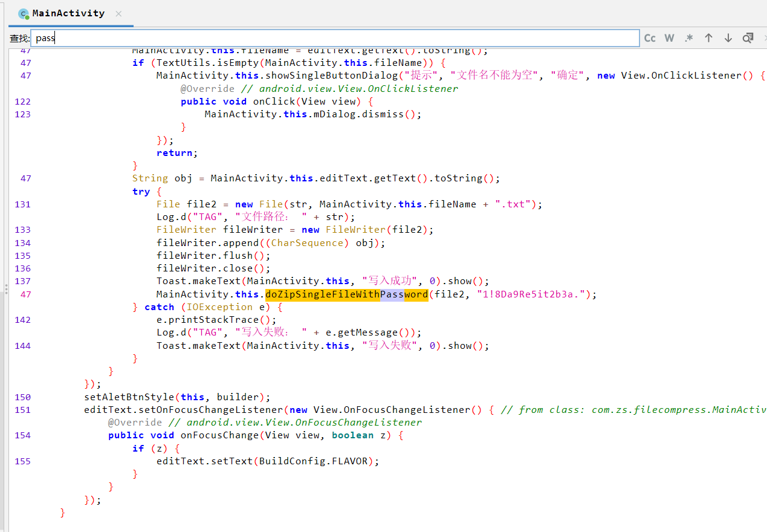Jump to the previous search match arrow
Screen dimensions: 767x532
click(x=708, y=38)
